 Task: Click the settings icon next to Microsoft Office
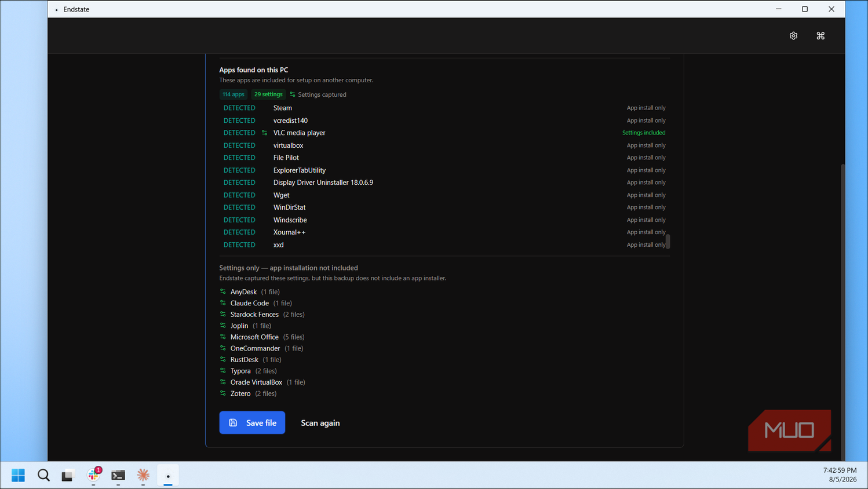(223, 337)
